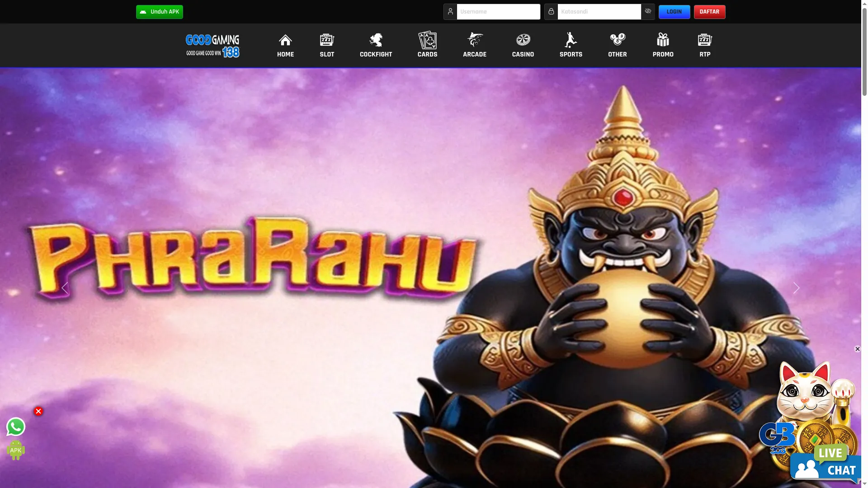
Task: Focus the Username input field
Action: [x=498, y=12]
